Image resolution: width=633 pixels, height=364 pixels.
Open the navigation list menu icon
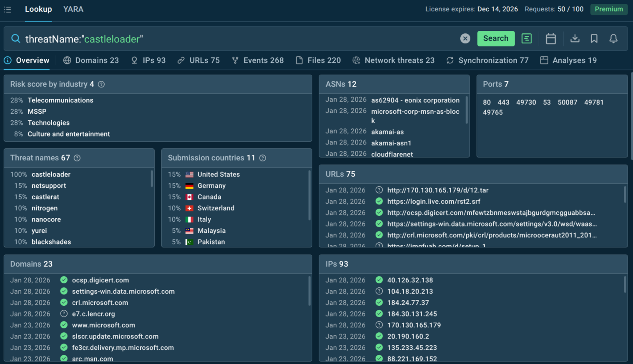(8, 9)
